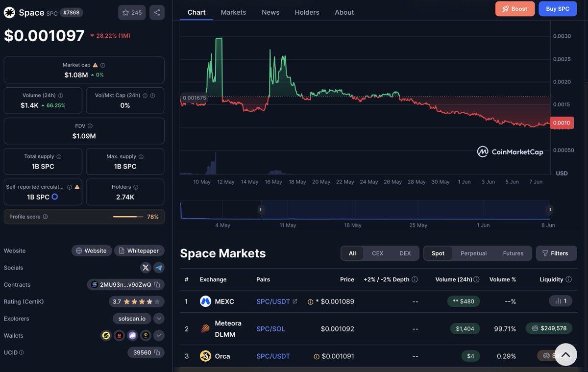Click the Total supply info icon

click(x=59, y=156)
